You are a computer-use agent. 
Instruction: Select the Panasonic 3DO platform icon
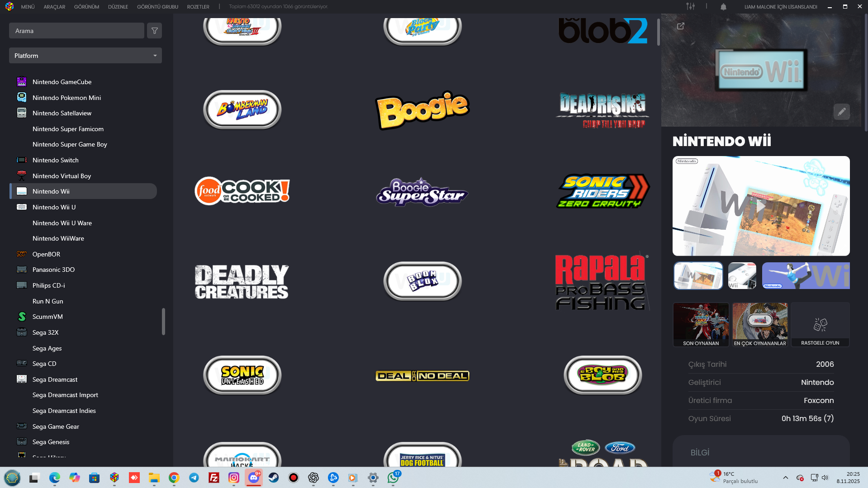(x=22, y=270)
